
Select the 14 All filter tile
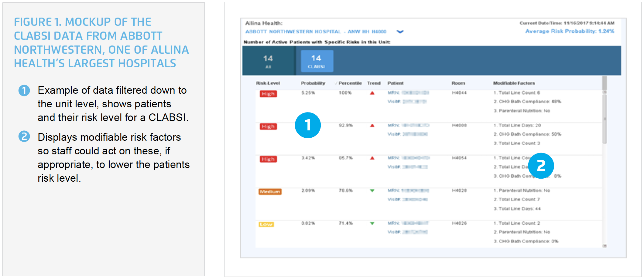point(269,61)
